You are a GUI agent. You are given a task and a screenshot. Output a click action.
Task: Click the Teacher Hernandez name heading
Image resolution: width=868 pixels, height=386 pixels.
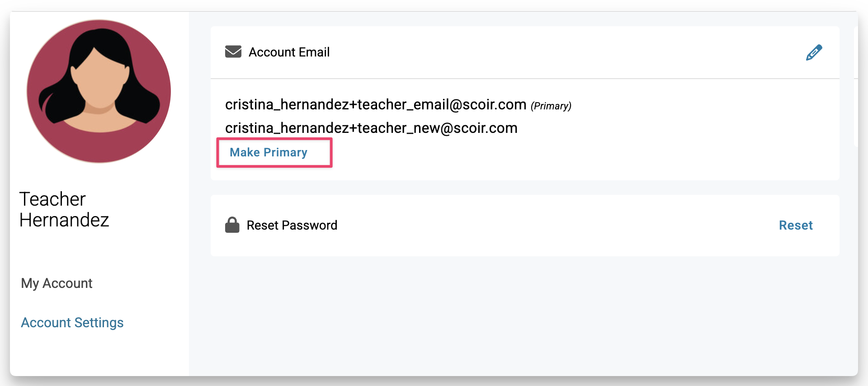coord(64,209)
